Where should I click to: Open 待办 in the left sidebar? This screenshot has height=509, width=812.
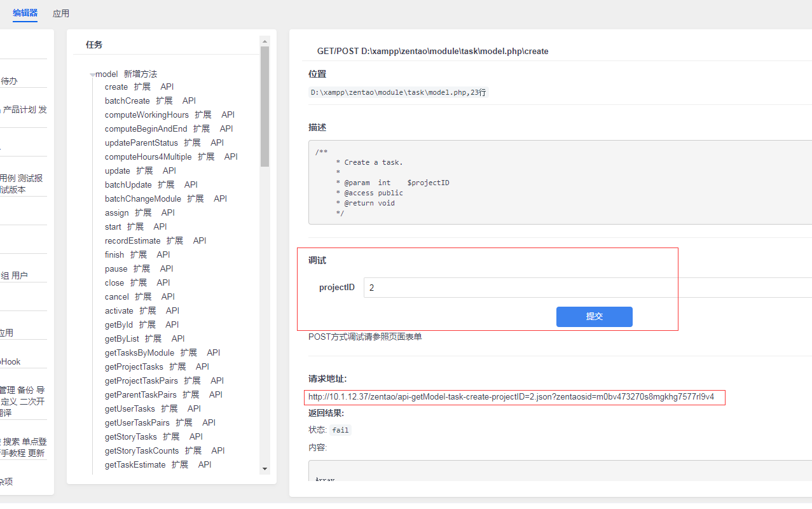click(9, 81)
